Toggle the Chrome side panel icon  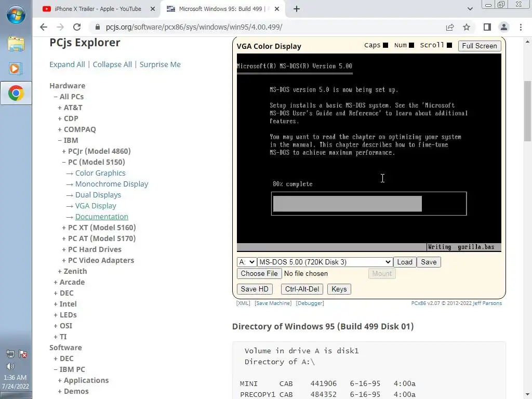[x=487, y=27]
